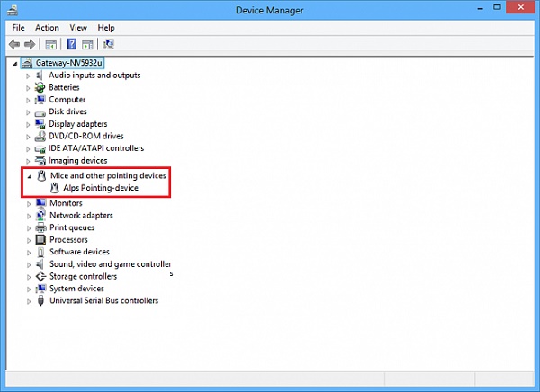Click the Batteries device icon
This screenshot has width=540, height=392.
40,88
